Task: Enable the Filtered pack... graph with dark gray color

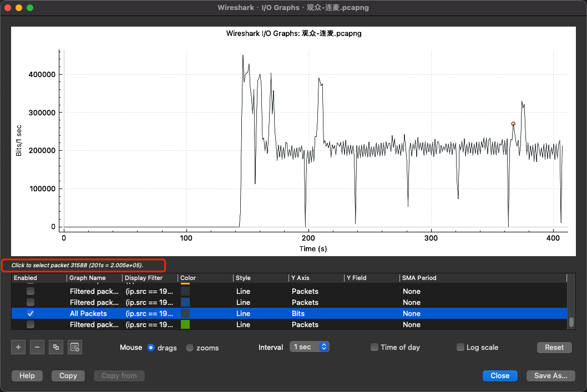Action: [x=31, y=291]
